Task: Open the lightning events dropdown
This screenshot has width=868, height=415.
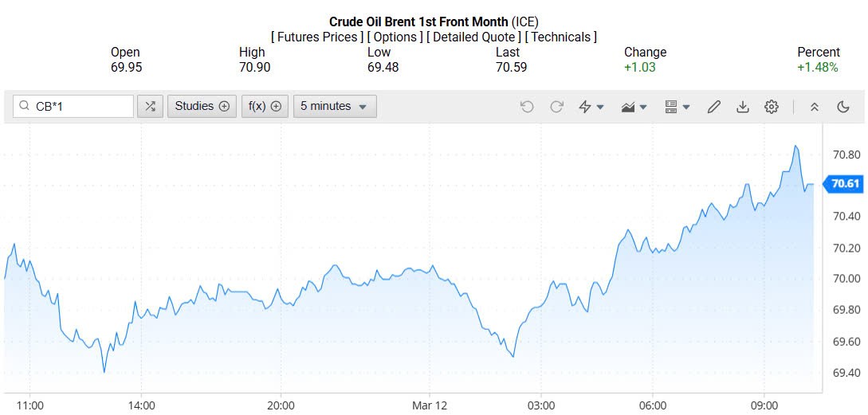Action: [x=591, y=106]
